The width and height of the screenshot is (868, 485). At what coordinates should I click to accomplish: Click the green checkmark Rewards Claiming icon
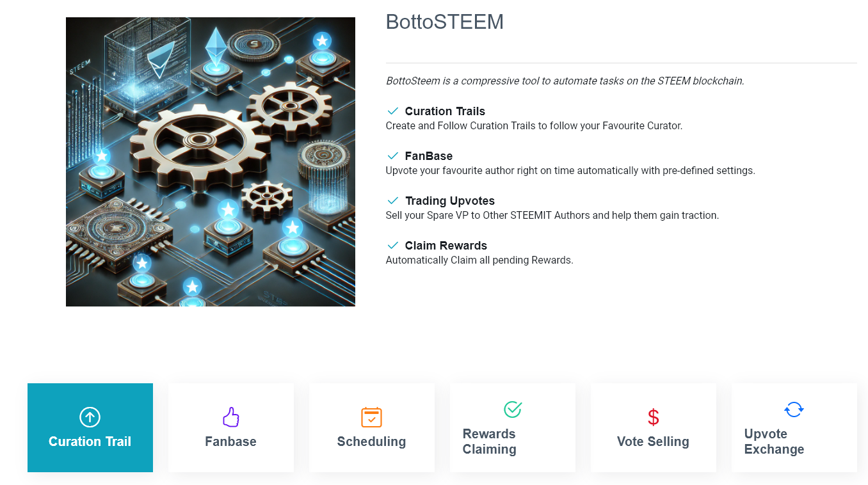pos(513,409)
